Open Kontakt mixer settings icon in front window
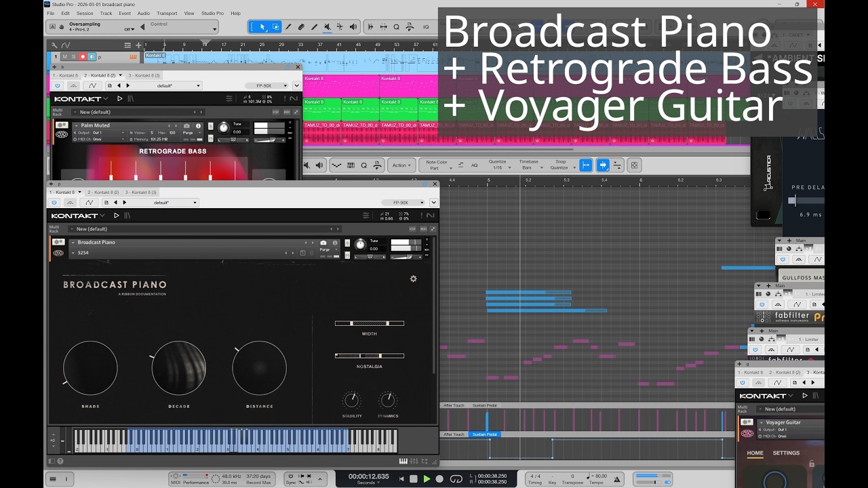Image resolution: width=868 pixels, height=488 pixels. pos(366,216)
